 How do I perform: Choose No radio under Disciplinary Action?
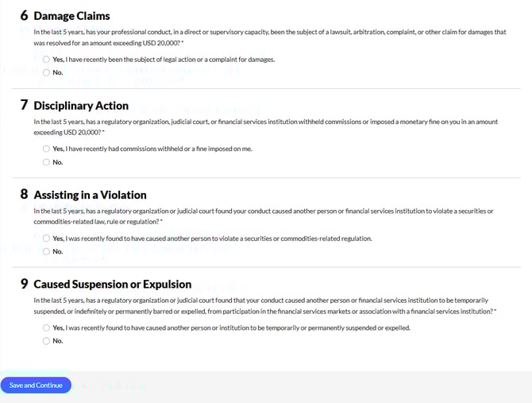coord(46,162)
